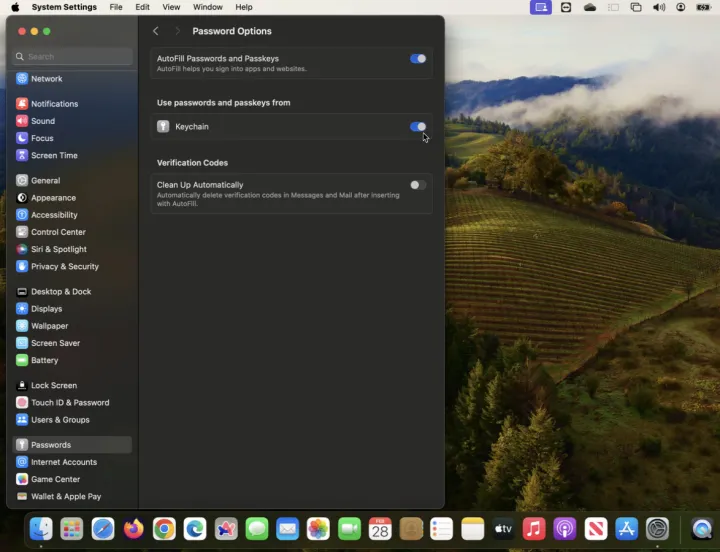The height and width of the screenshot is (552, 720).
Task: Select the Notifications sidebar icon
Action: coord(22,104)
